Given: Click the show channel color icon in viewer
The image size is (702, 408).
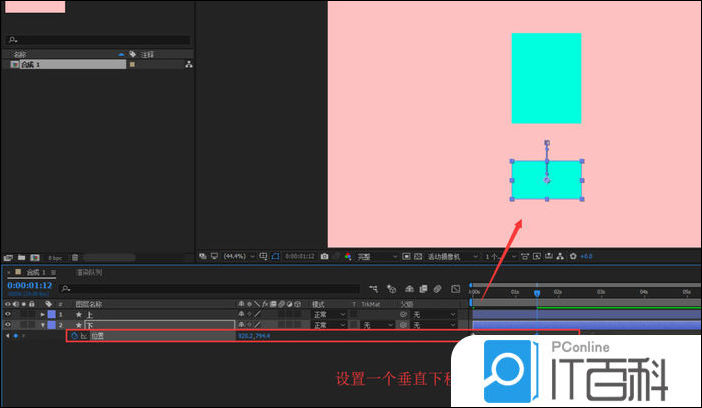Looking at the screenshot, I should [x=347, y=256].
